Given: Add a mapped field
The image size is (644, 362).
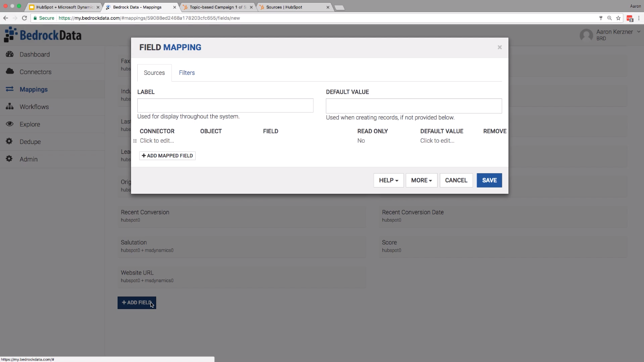Looking at the screenshot, I should tap(167, 156).
